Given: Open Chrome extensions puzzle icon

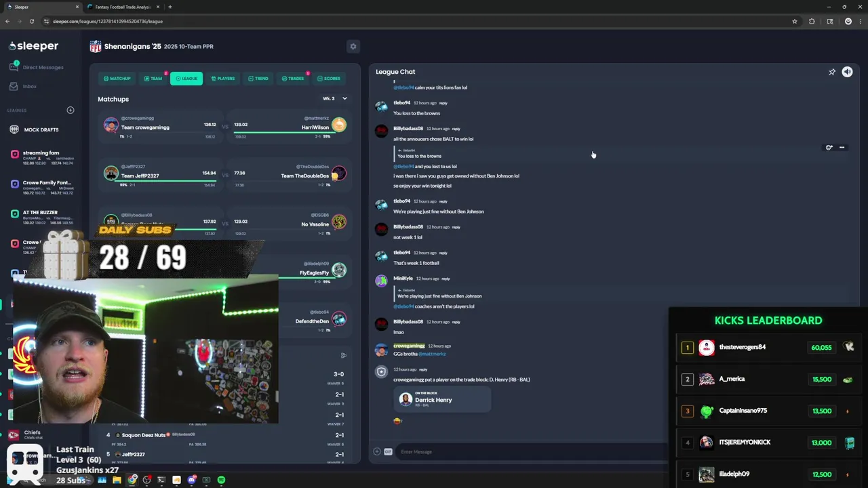Looking at the screenshot, I should click(x=812, y=21).
